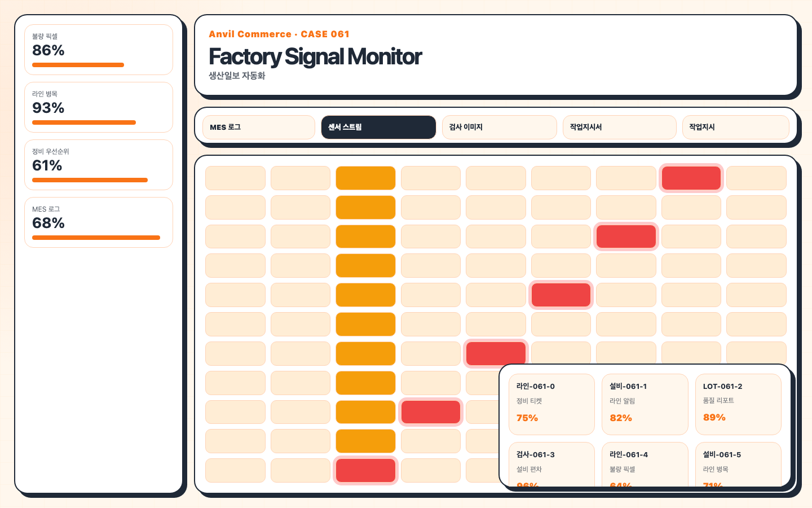Click the topmost amber cell in the highlighted column
The height and width of the screenshot is (508, 812).
[365, 178]
